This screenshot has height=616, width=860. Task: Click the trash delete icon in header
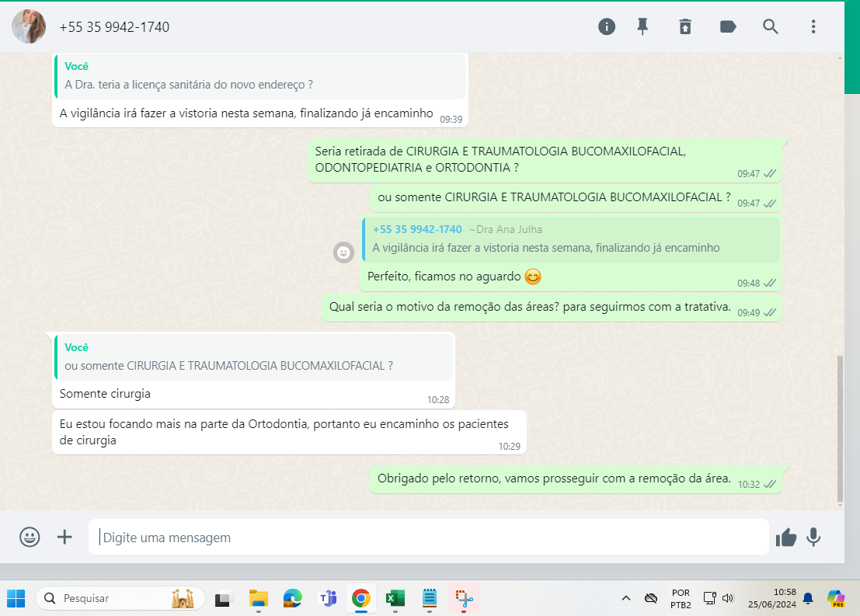685,26
